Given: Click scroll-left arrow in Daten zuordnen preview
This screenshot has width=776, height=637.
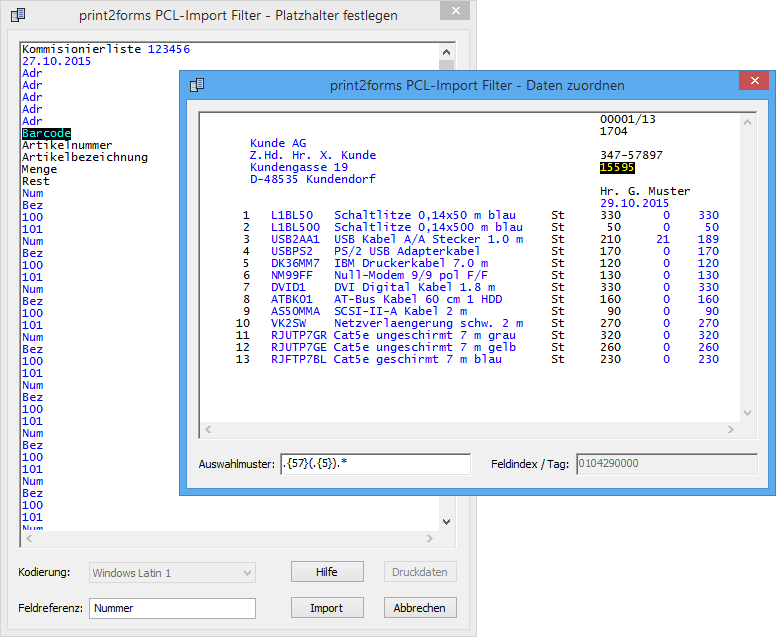Looking at the screenshot, I should point(208,430).
